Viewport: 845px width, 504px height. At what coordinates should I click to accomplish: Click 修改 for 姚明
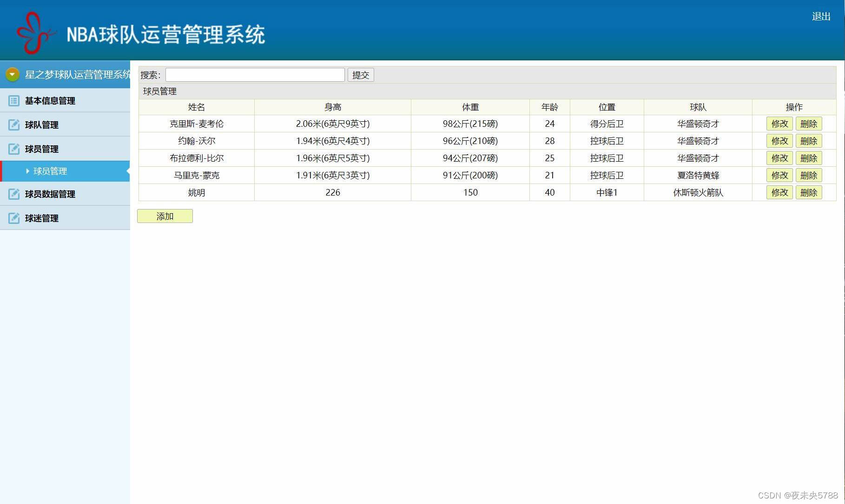coord(779,192)
